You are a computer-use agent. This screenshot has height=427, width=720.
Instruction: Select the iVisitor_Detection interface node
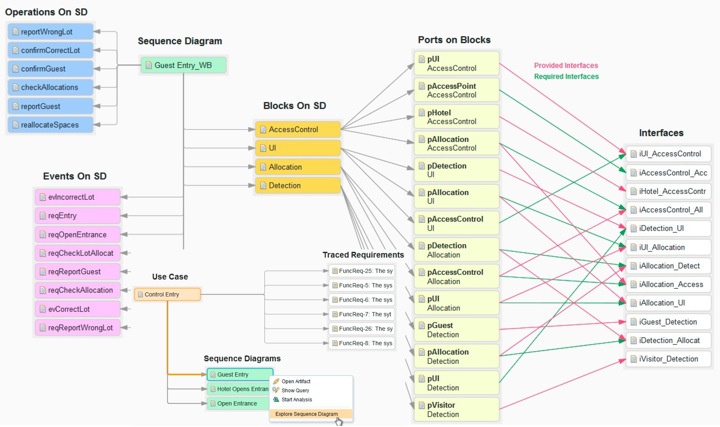click(670, 359)
